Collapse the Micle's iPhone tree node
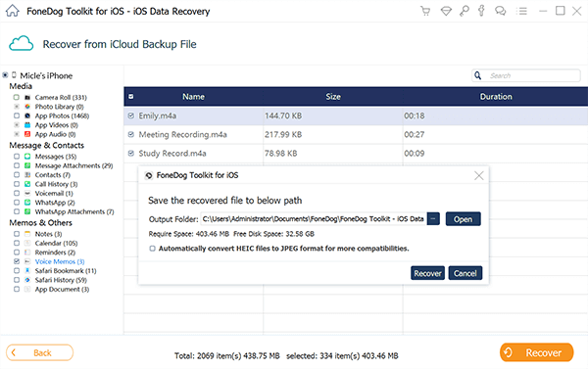The image size is (588, 369). (5, 75)
